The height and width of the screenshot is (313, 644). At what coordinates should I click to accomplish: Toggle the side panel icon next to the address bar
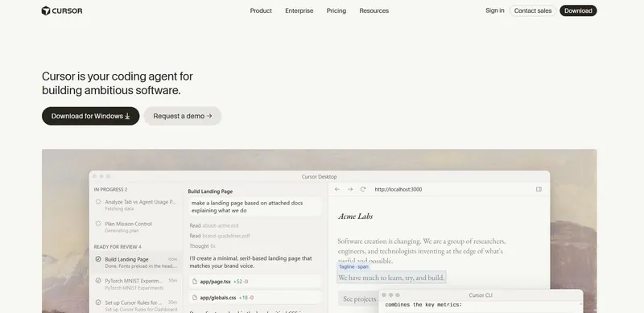pyautogui.click(x=539, y=189)
